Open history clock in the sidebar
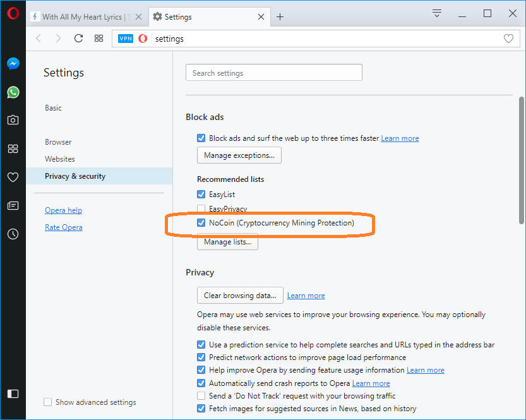526x420 pixels. click(13, 234)
